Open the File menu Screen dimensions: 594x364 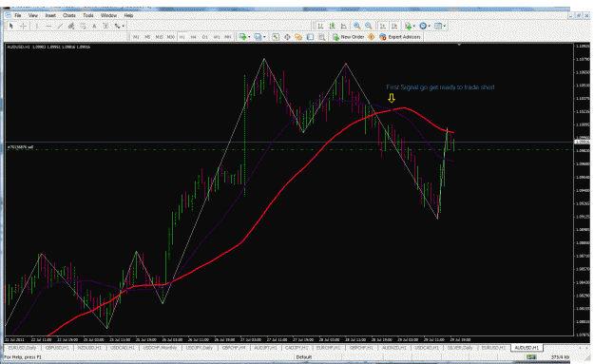[x=18, y=15]
